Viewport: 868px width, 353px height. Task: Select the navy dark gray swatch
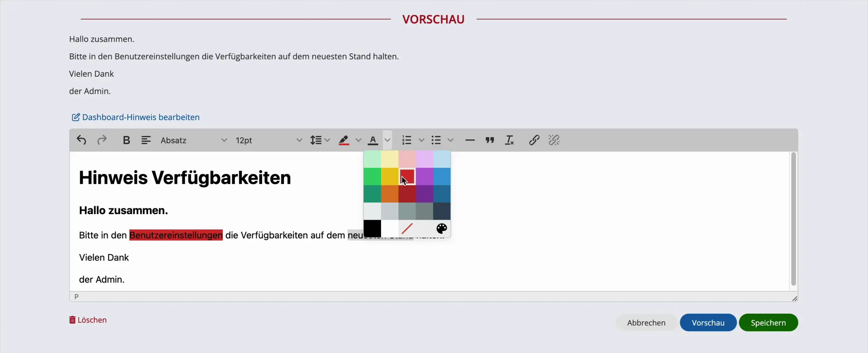tap(441, 211)
